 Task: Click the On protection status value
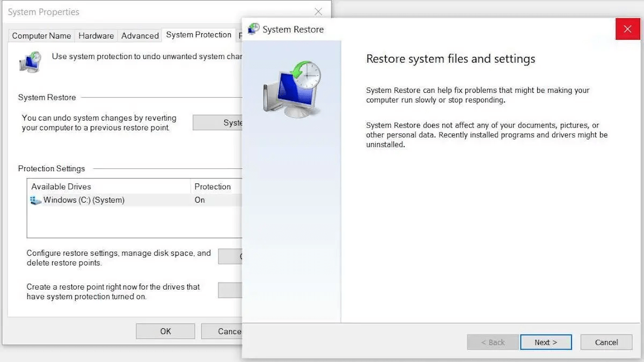pos(200,200)
